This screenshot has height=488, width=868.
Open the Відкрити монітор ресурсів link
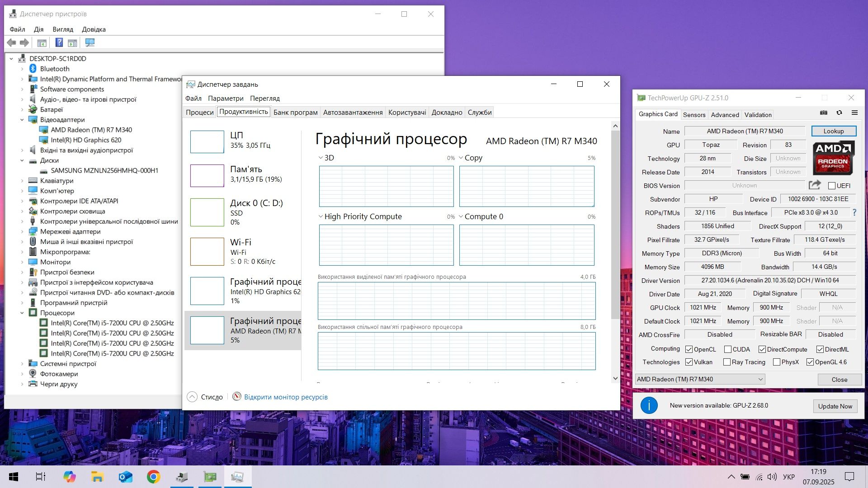click(286, 397)
